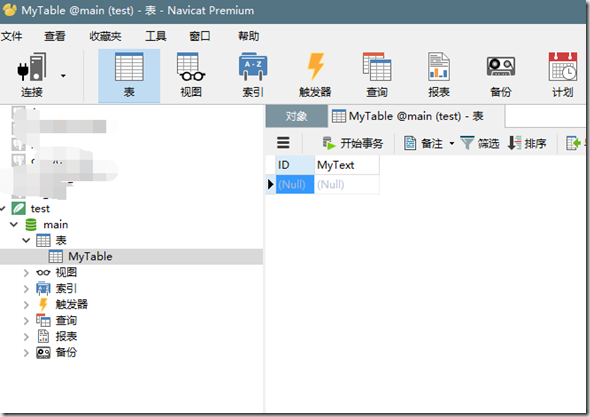Select MyTable in the tree

90,256
